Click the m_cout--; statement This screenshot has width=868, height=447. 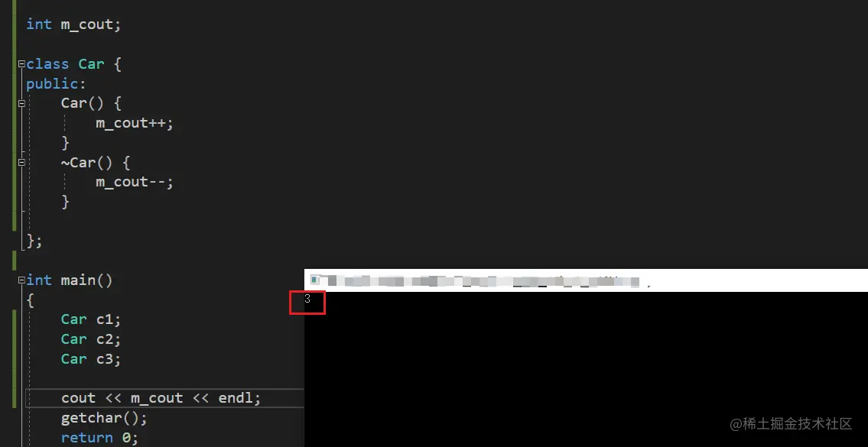click(x=135, y=182)
